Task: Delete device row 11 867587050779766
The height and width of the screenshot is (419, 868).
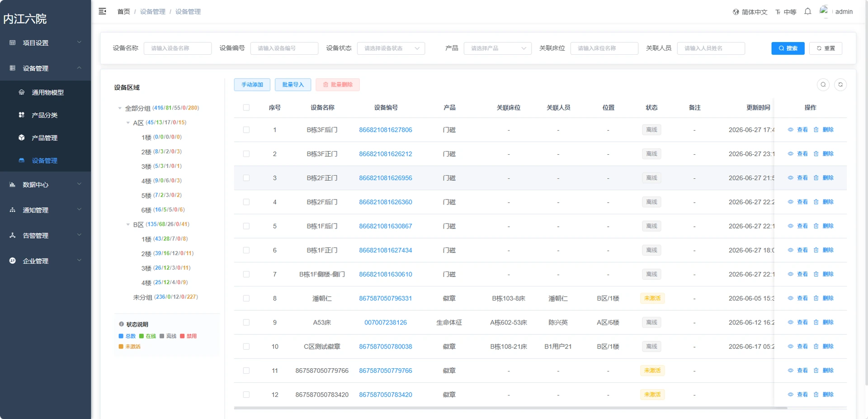Action: [824, 371]
